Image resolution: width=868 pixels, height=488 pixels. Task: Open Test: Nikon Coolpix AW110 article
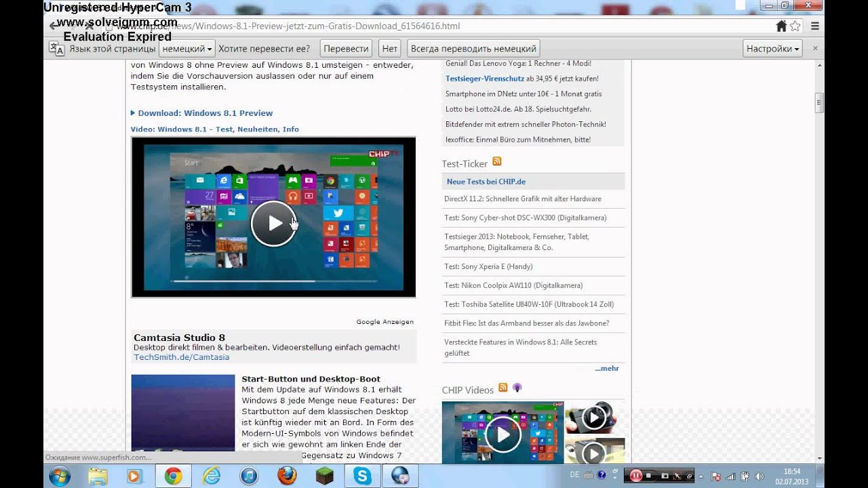click(x=513, y=285)
